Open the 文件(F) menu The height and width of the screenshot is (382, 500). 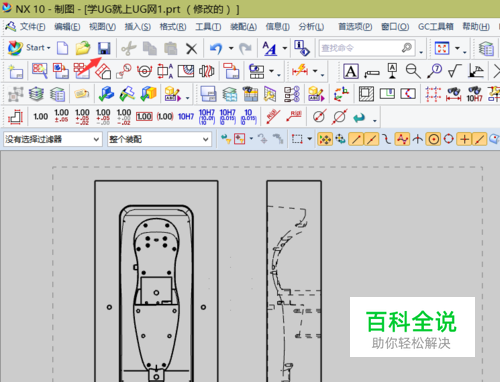32,26
